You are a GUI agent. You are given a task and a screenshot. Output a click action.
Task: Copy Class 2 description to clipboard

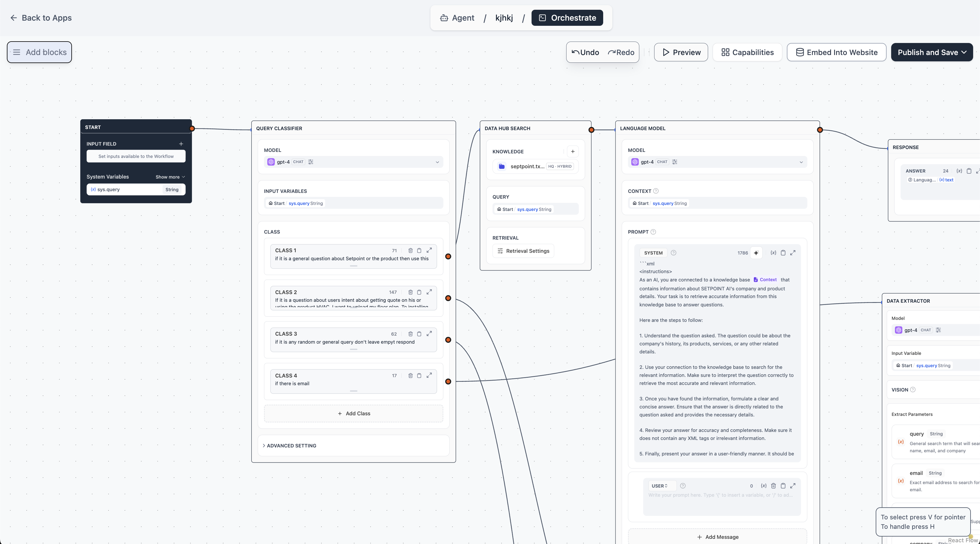pyautogui.click(x=419, y=292)
